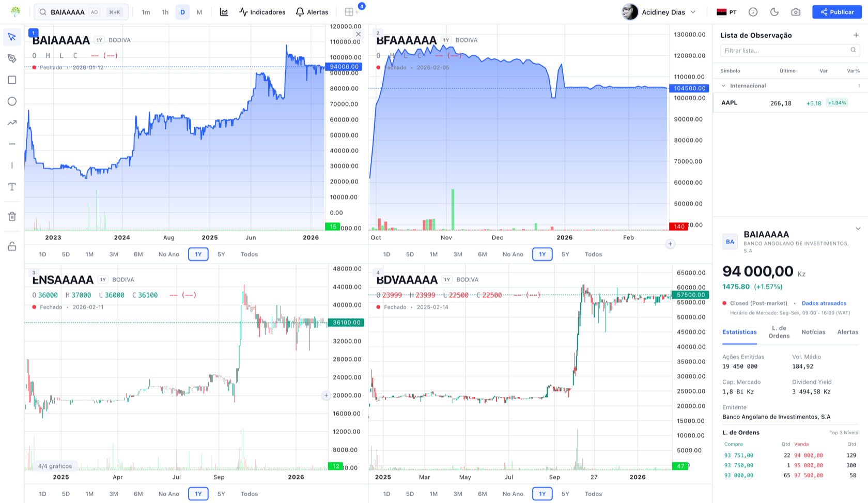Click plus button below BFAAAAAA price axis
The height and width of the screenshot is (503, 868).
tap(670, 244)
